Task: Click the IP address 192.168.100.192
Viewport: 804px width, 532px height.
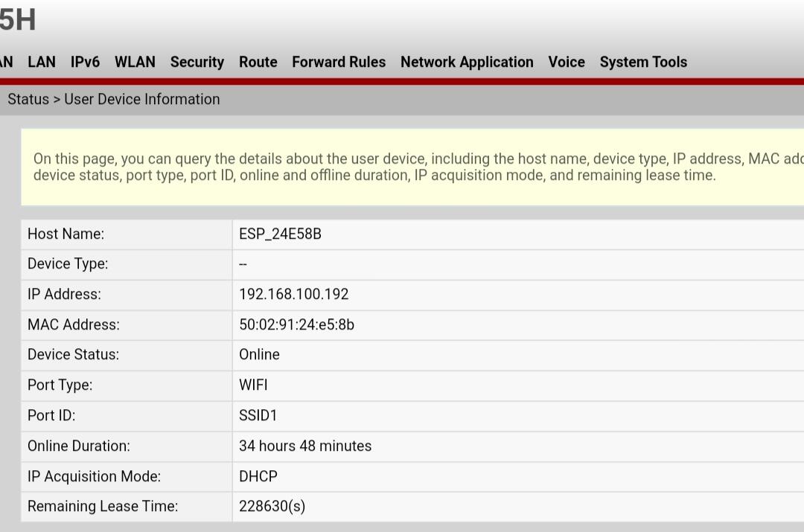Action: pos(293,295)
